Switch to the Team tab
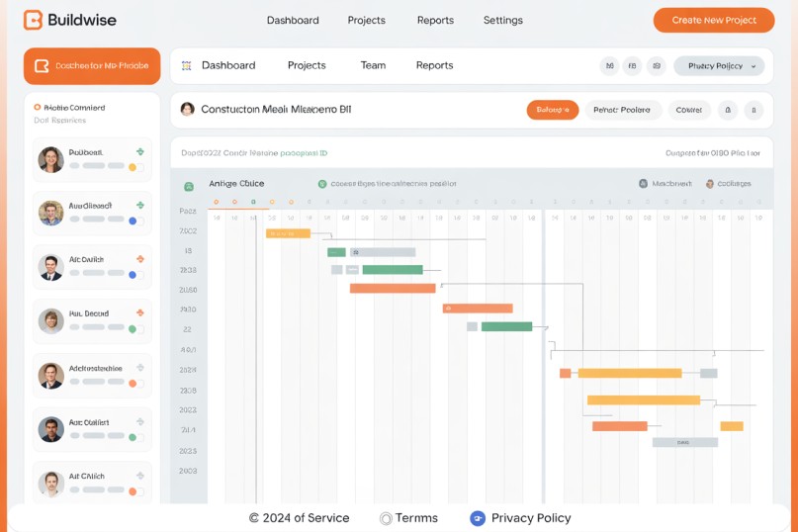 [x=373, y=65]
